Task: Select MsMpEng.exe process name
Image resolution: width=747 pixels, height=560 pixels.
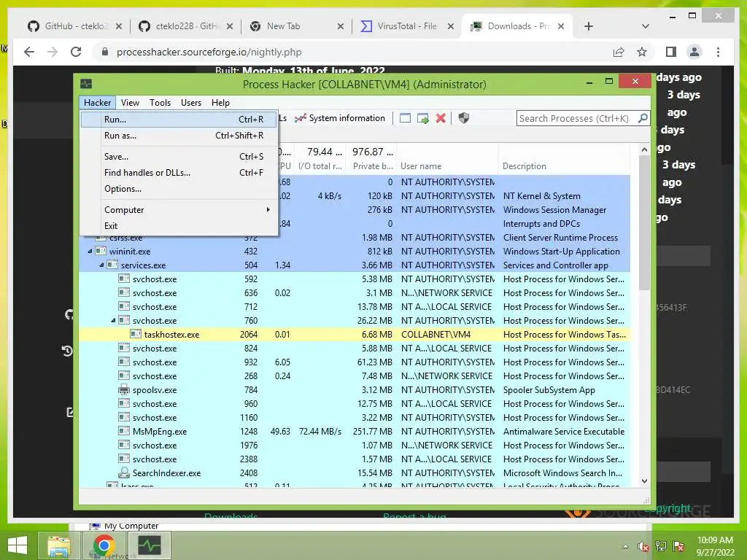Action: [x=160, y=432]
